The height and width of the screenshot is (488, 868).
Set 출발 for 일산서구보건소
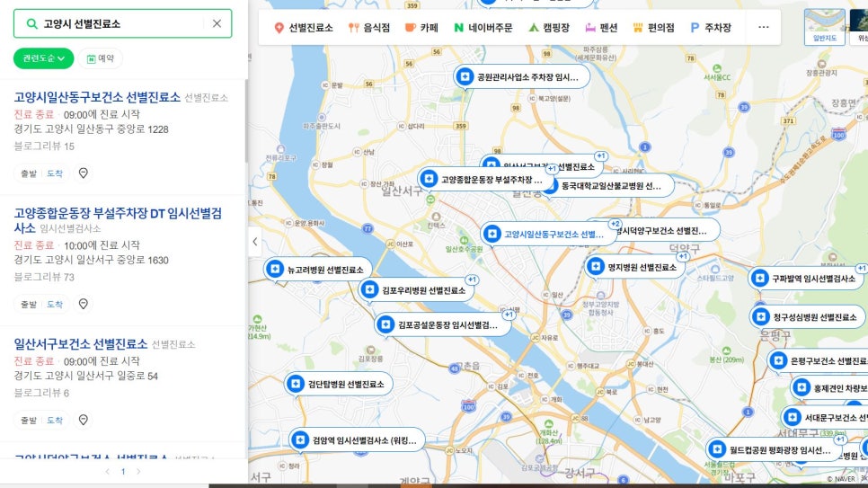pos(28,421)
